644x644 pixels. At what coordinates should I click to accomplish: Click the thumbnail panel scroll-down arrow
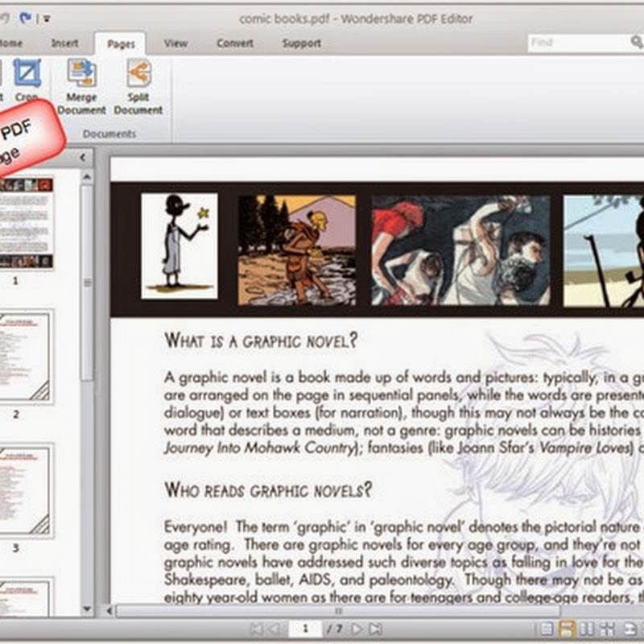[87, 609]
